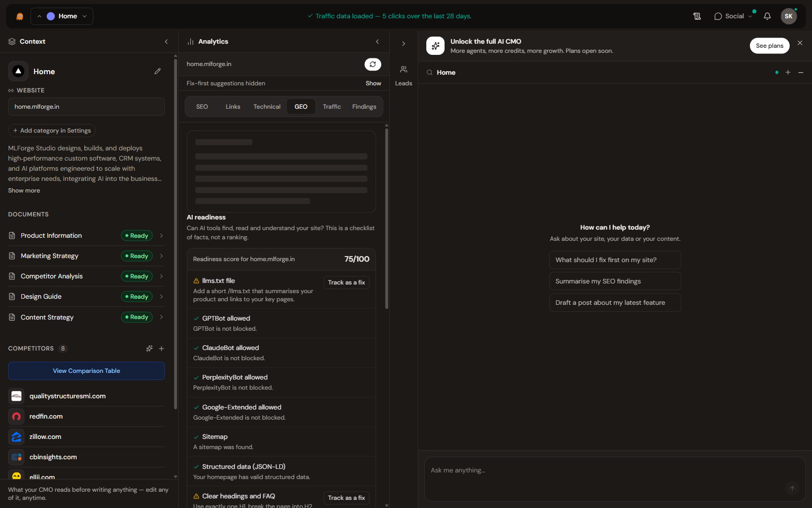Select competitor qualitystructuresmi.com
The width and height of the screenshot is (812, 508).
click(86, 396)
